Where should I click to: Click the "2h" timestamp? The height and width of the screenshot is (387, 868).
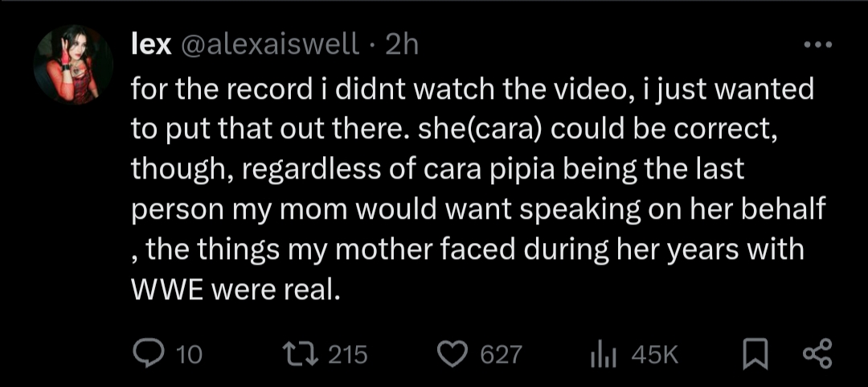[402, 44]
